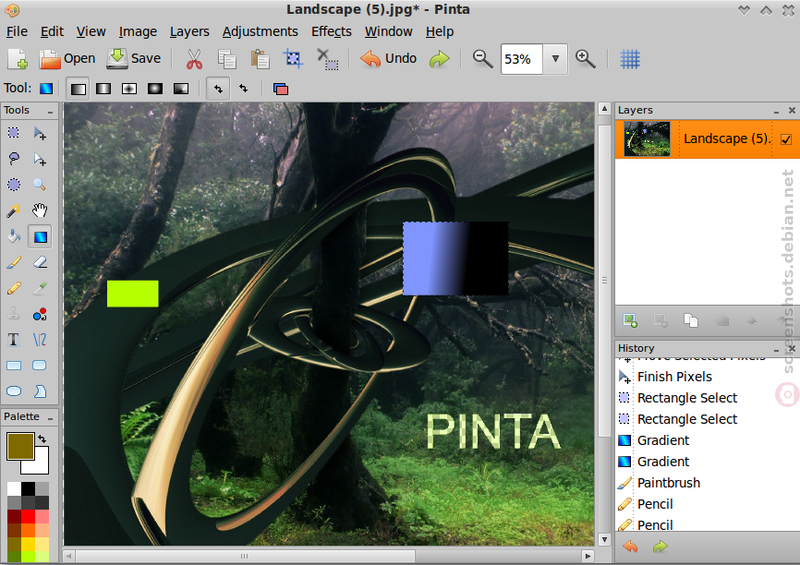The image size is (800, 565).
Task: Collapse the History panel
Action: (777, 349)
